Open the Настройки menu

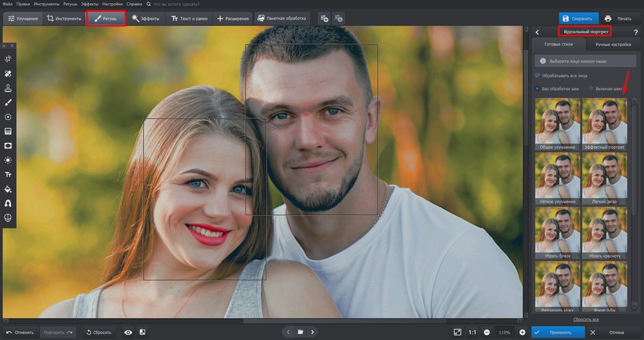[113, 4]
